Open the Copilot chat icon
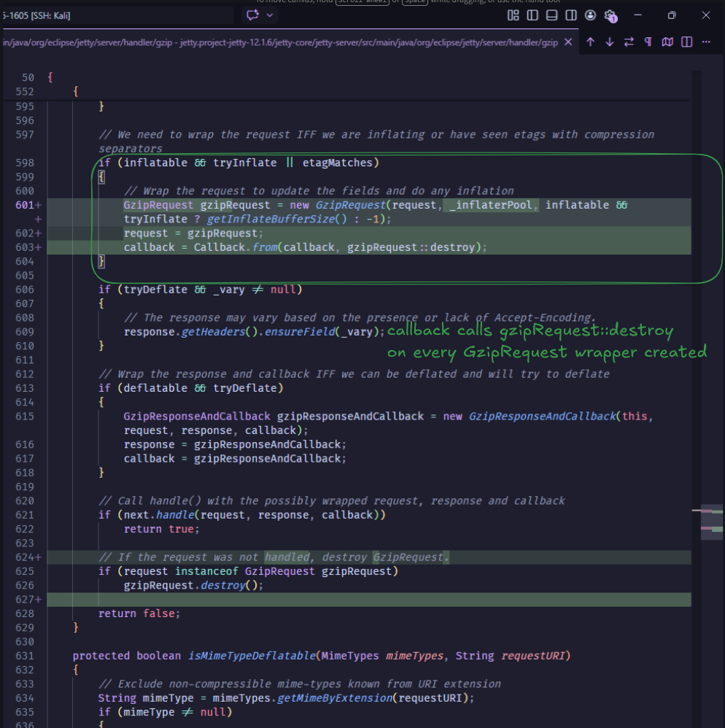Viewport: 725px width, 728px height. pos(253,15)
